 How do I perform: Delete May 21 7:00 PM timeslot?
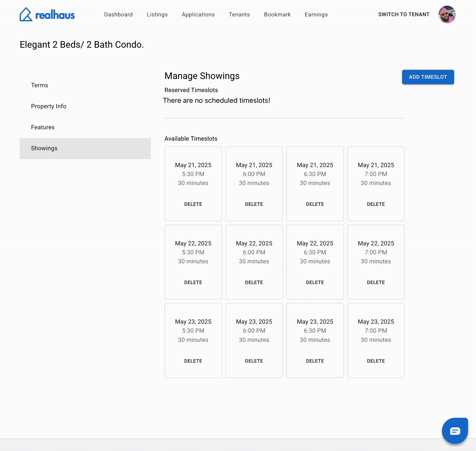click(376, 204)
